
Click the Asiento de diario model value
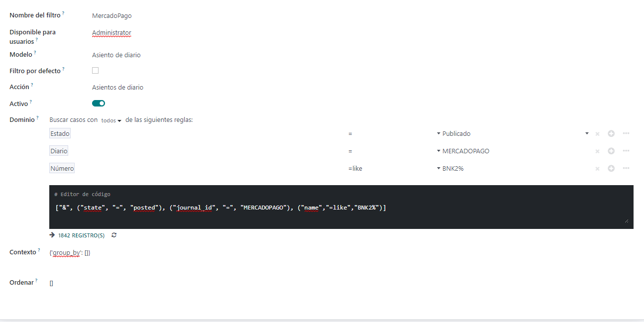point(116,55)
